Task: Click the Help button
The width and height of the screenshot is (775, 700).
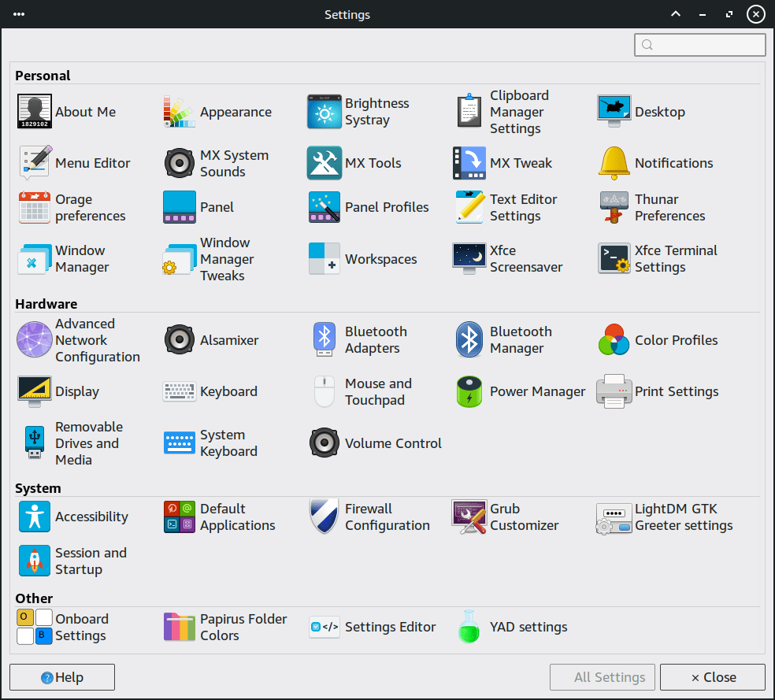Action: 62,677
